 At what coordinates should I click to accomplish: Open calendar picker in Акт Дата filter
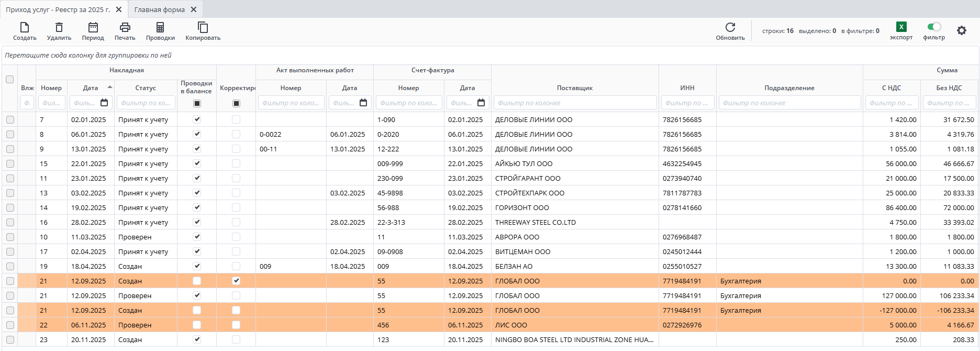tap(363, 103)
